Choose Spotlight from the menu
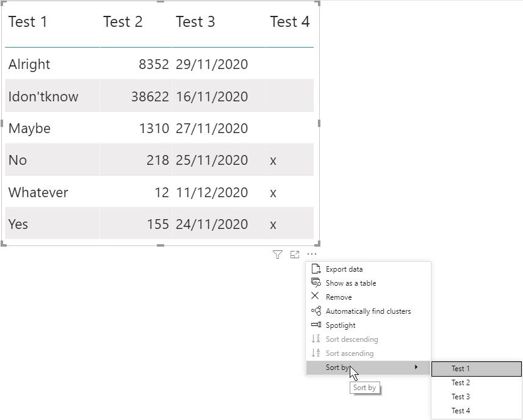 (368, 325)
